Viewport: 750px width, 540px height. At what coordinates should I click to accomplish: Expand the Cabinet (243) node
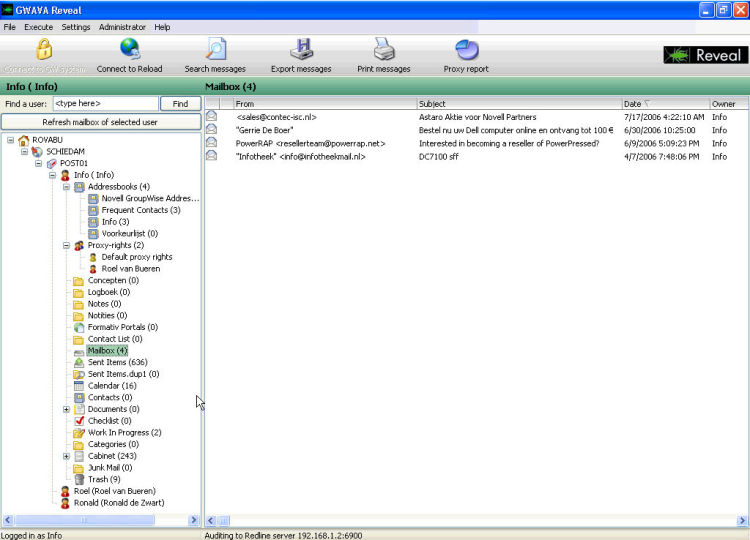click(x=66, y=456)
